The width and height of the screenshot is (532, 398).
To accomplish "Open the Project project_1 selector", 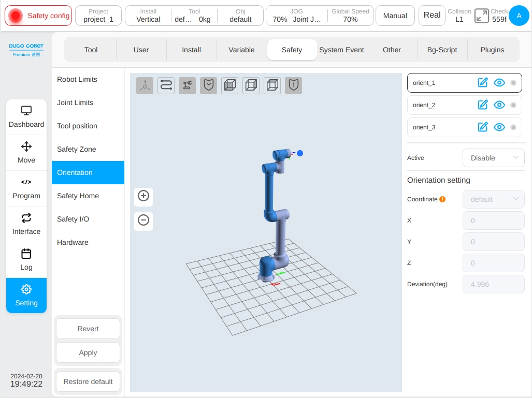I will (98, 16).
